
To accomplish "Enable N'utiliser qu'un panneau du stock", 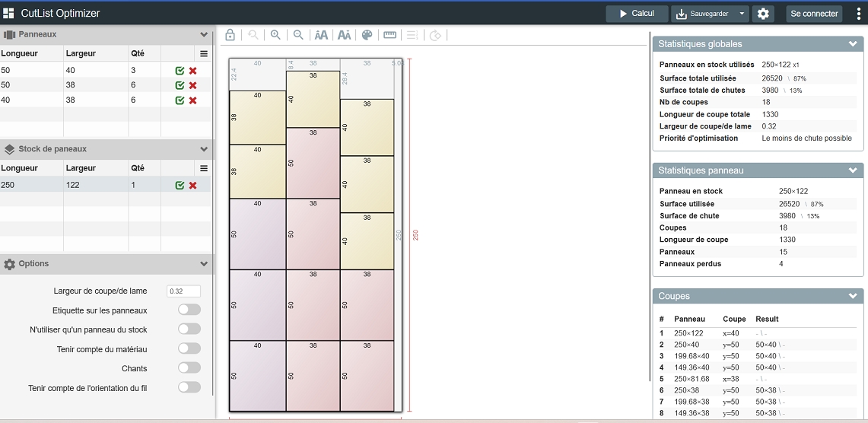I will click(189, 329).
